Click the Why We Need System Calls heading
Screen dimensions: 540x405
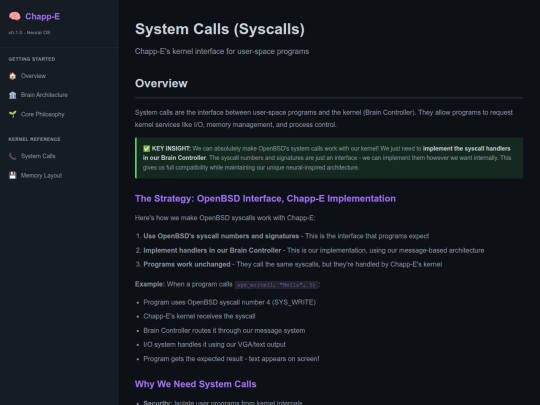[196, 384]
